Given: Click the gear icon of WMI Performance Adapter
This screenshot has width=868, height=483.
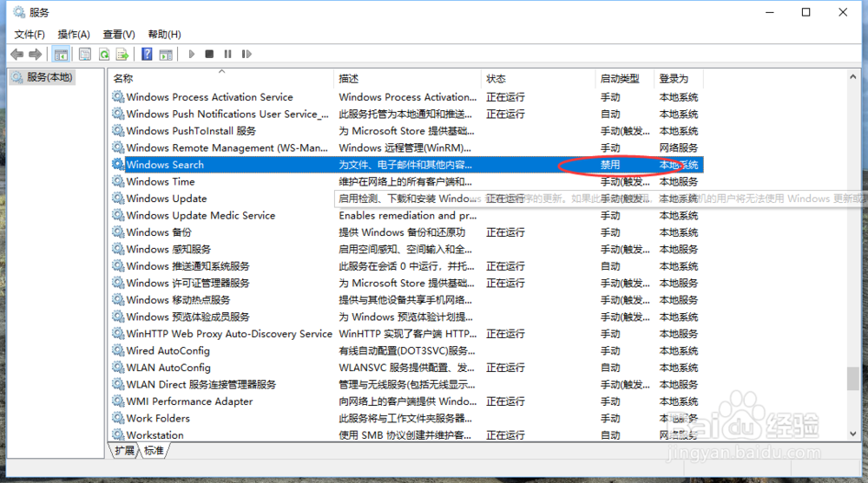Looking at the screenshot, I should pos(117,401).
